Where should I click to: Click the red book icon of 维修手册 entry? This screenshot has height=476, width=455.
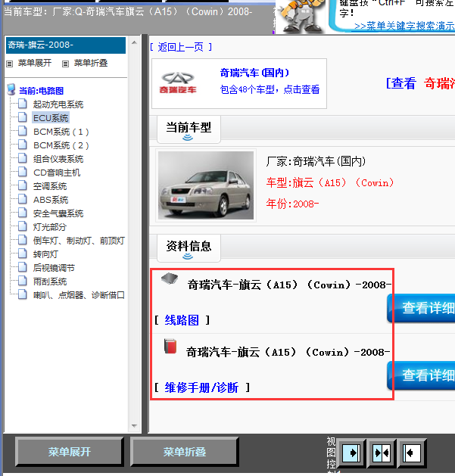(x=170, y=347)
